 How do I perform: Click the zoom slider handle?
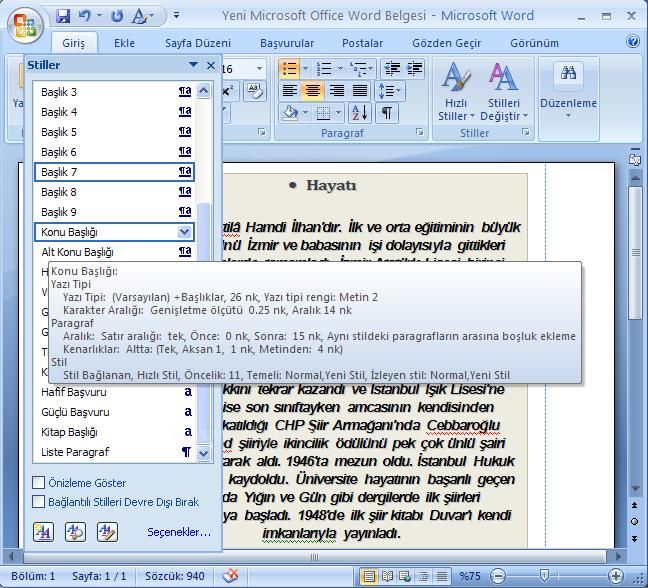pos(545,575)
